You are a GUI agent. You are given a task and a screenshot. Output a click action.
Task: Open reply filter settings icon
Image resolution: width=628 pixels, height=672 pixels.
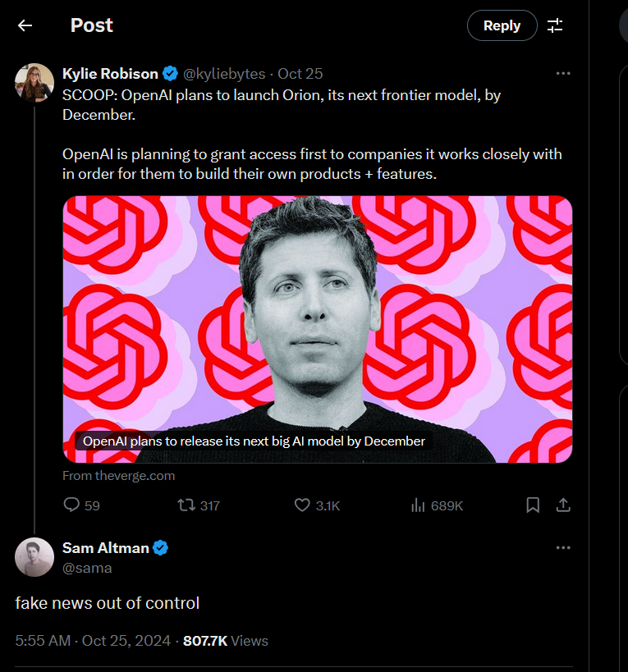coord(556,25)
